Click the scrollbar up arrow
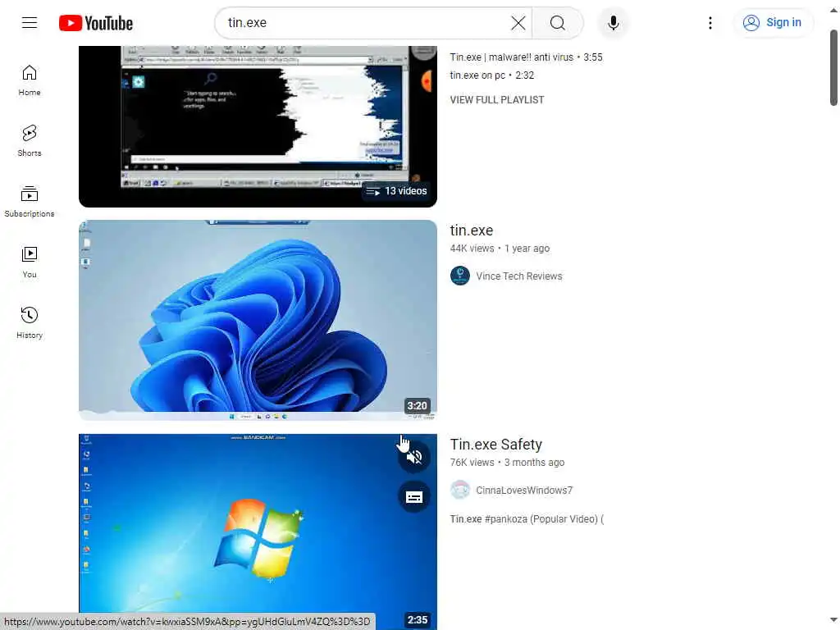The image size is (840, 630). pyautogui.click(x=833, y=10)
